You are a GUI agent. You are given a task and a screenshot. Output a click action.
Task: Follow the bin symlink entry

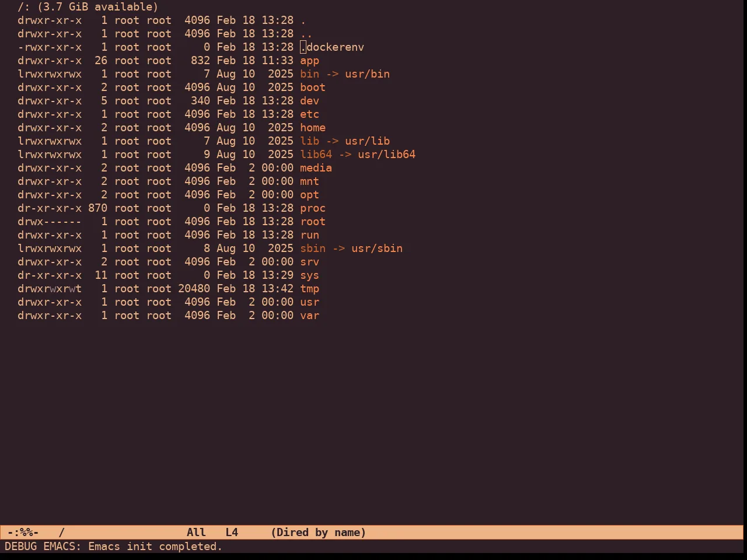[309, 74]
